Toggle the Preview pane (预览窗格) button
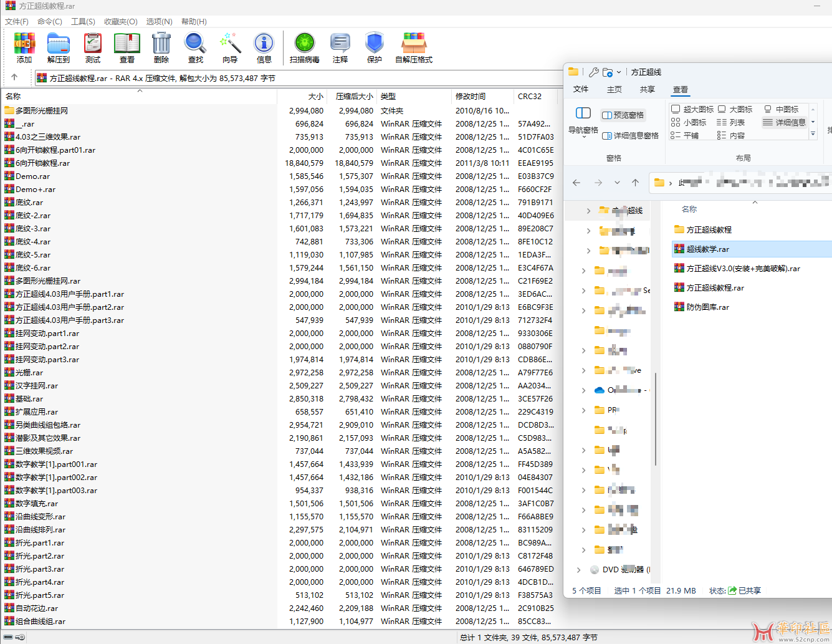832x644 pixels. point(623,115)
